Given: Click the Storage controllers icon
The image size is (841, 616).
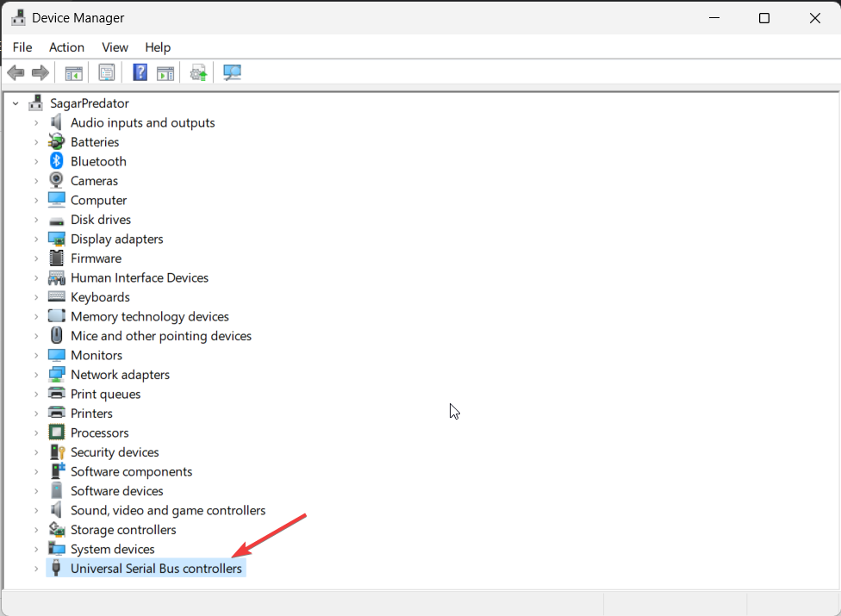Looking at the screenshot, I should click(x=56, y=529).
